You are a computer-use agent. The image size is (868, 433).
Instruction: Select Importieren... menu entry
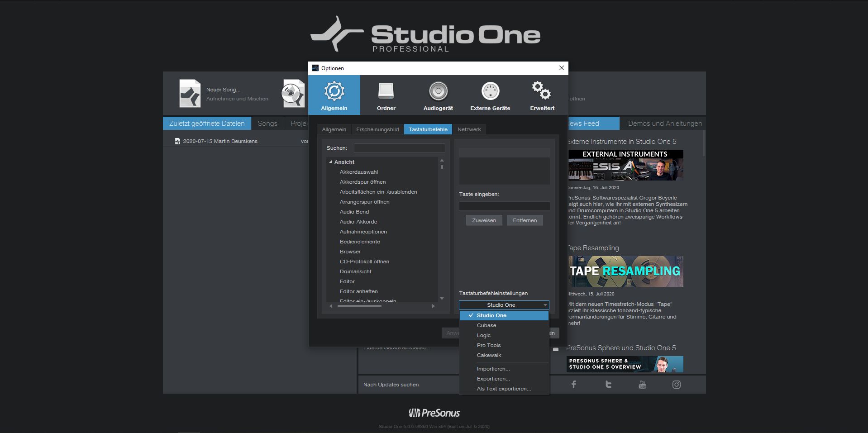[504, 369]
